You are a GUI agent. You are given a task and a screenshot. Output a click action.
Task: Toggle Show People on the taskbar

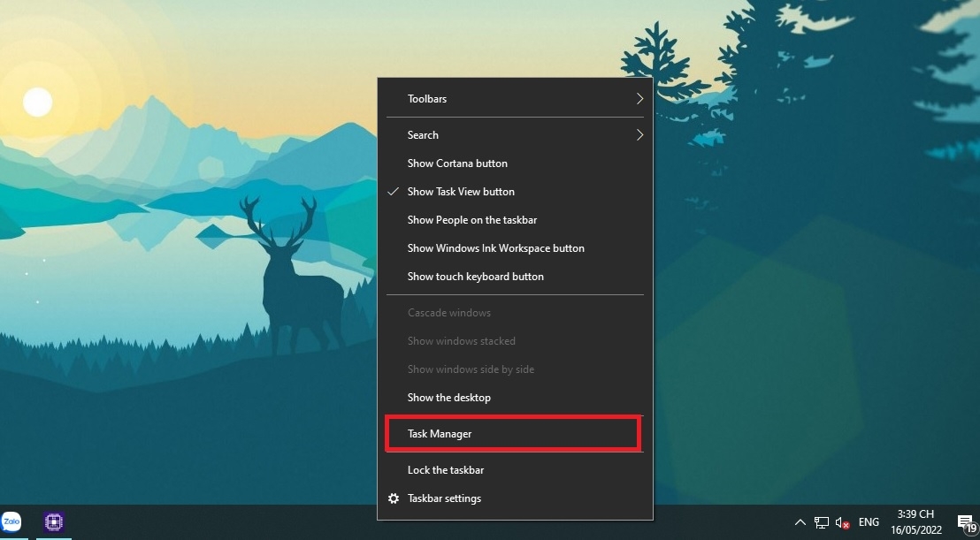[x=515, y=220]
